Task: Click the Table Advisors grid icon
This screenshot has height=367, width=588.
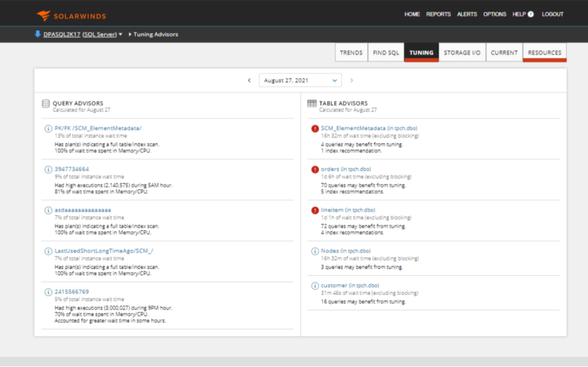Action: point(311,103)
